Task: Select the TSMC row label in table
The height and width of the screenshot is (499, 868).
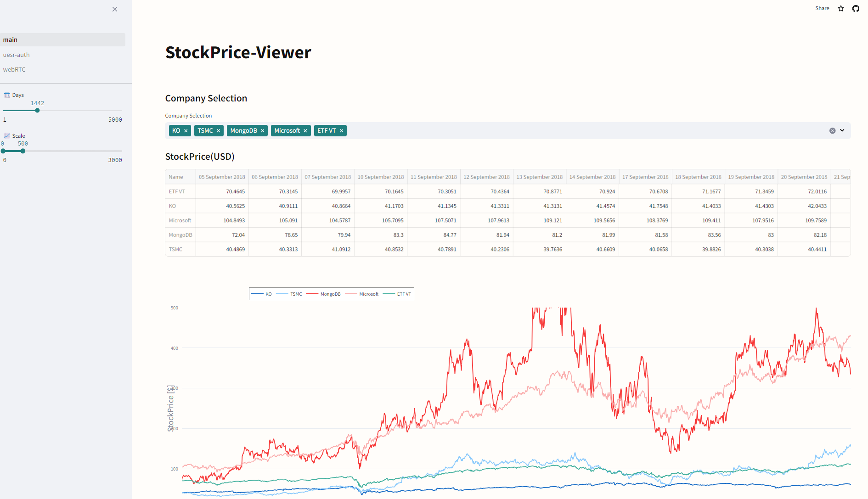Action: (x=180, y=249)
